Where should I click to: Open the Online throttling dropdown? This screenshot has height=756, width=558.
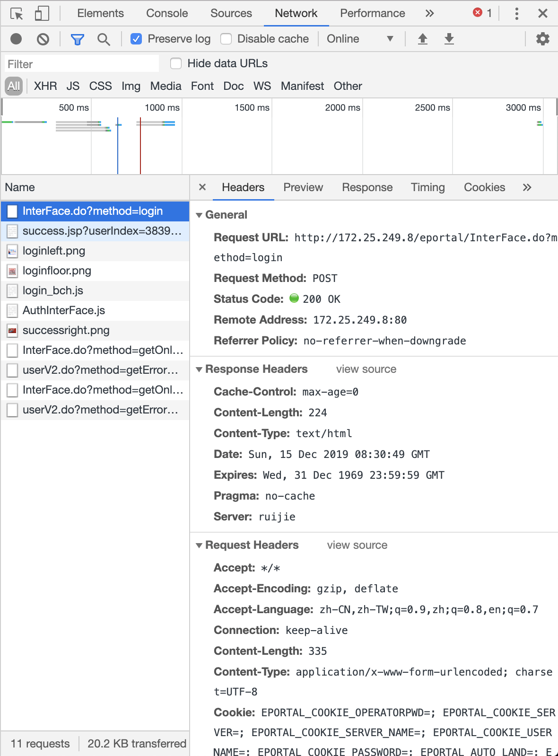360,39
